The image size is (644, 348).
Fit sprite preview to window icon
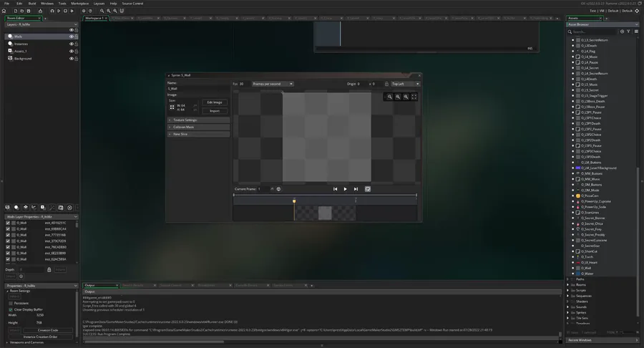(x=414, y=97)
